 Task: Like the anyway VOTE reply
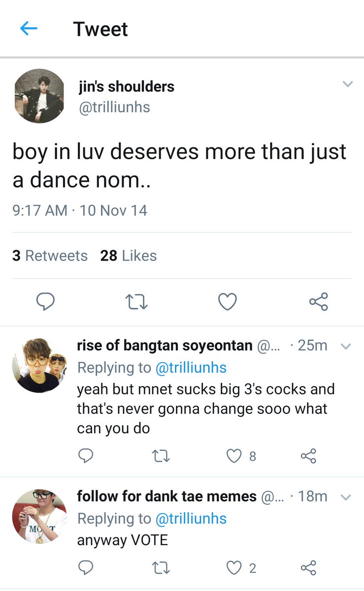[x=241, y=568]
